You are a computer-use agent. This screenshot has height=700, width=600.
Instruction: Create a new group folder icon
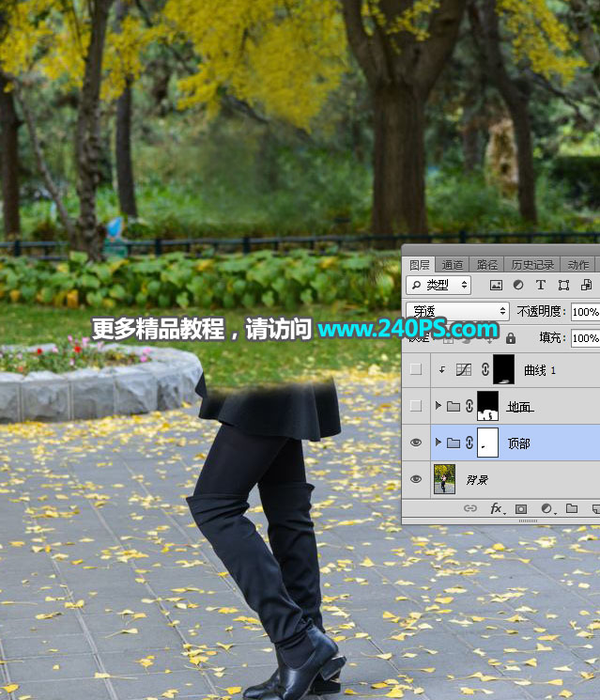coord(572,508)
